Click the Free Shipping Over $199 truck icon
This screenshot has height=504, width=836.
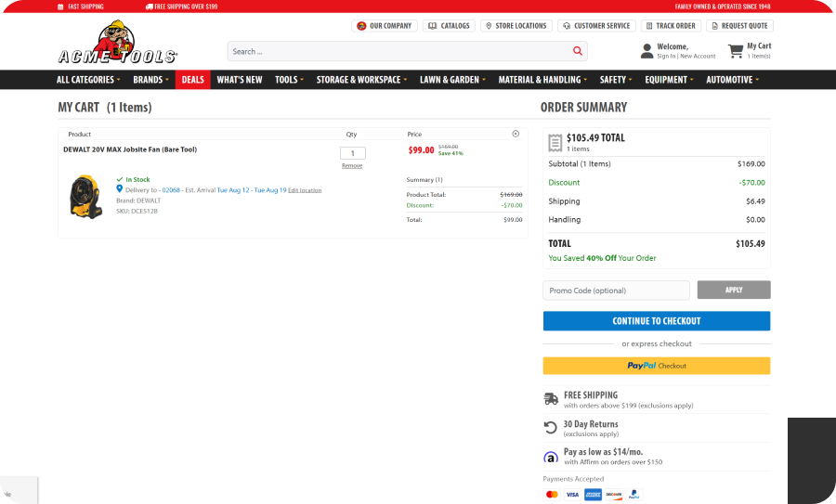(x=150, y=6)
